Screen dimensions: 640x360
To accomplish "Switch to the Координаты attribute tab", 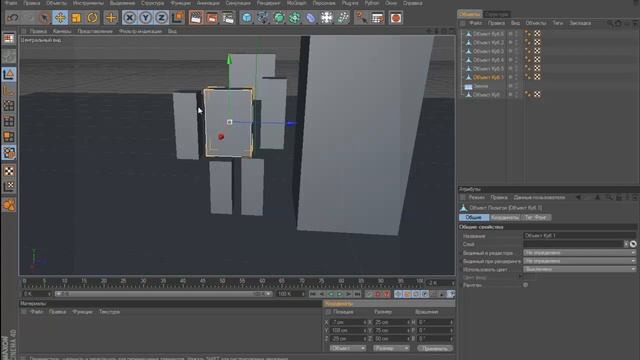I will pyautogui.click(x=505, y=217).
